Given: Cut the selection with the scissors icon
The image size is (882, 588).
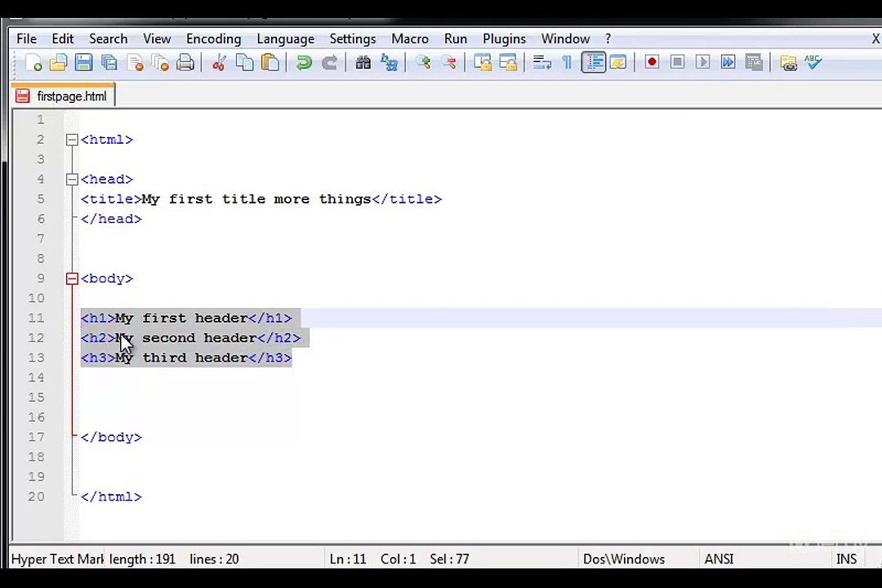Looking at the screenshot, I should (x=219, y=62).
